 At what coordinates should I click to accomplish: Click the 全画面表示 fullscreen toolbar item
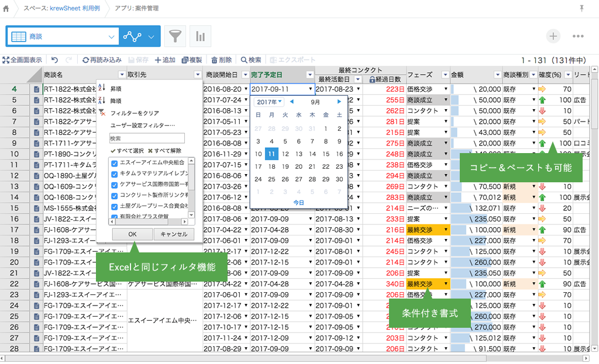22,60
